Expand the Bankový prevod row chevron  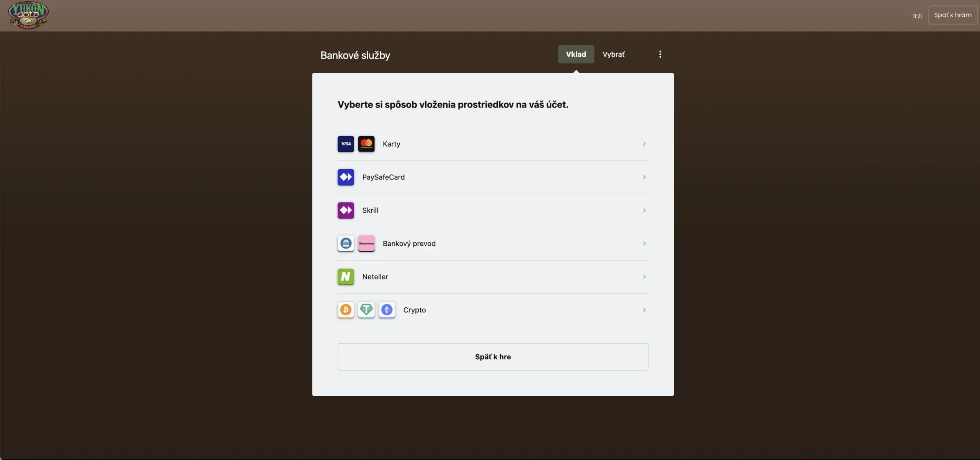pyautogui.click(x=644, y=243)
